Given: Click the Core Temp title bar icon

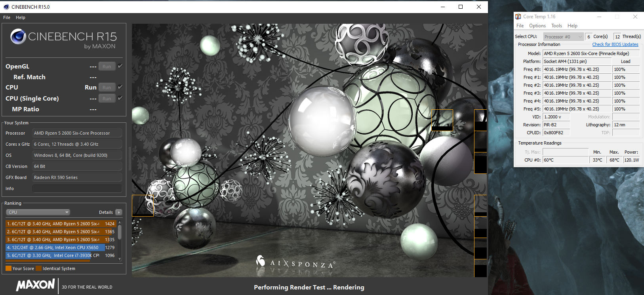Looking at the screenshot, I should (x=518, y=17).
